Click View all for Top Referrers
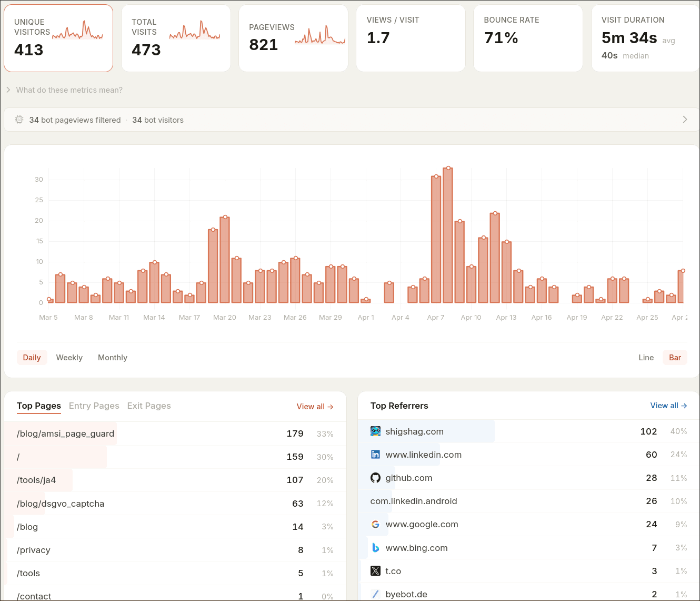Viewport: 700px width, 601px height. click(x=668, y=406)
